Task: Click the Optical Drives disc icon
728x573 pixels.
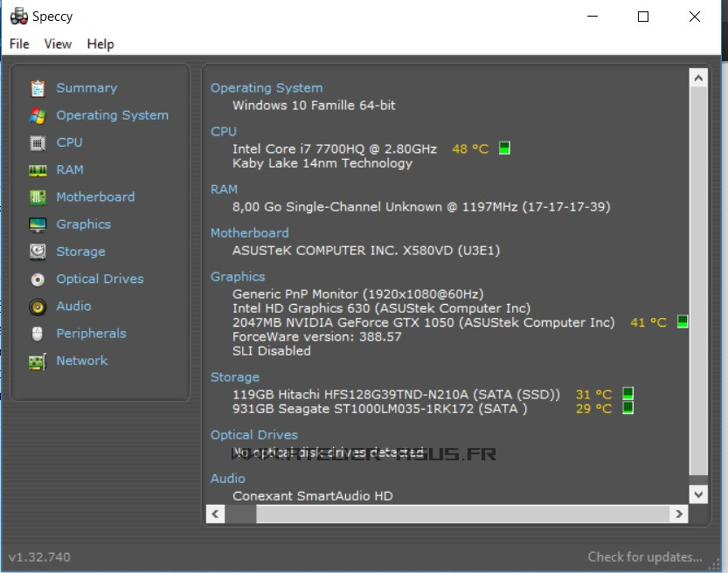Action: click(38, 280)
